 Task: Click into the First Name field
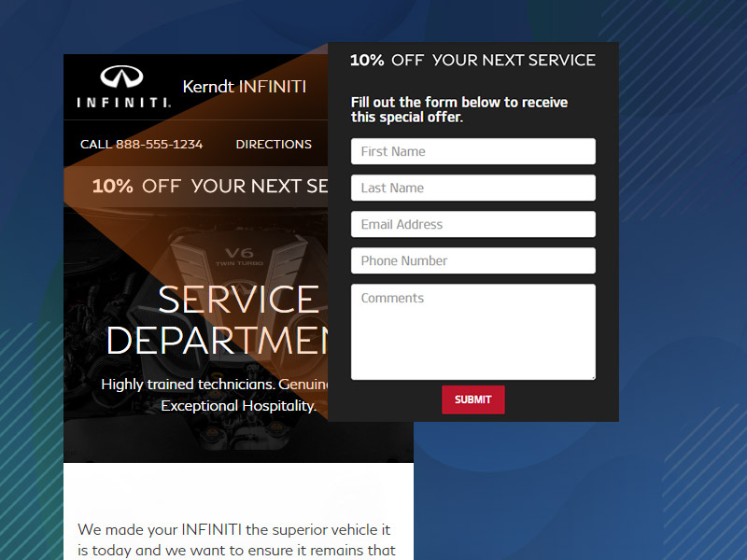click(473, 151)
